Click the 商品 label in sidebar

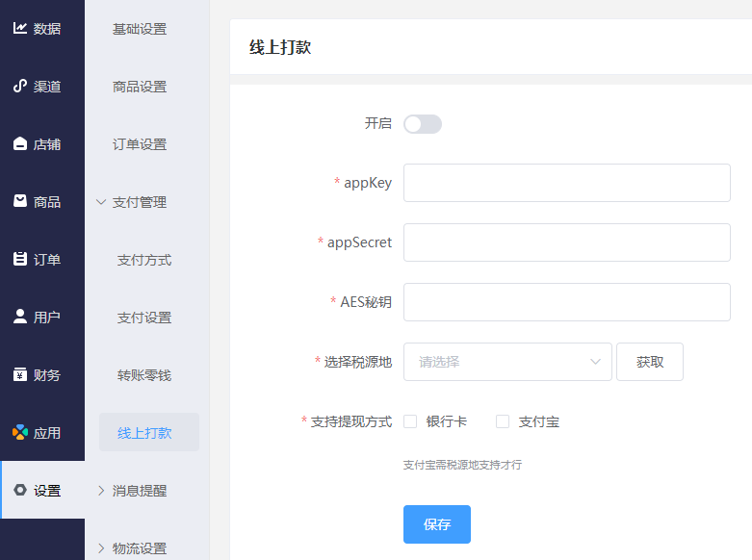click(47, 202)
